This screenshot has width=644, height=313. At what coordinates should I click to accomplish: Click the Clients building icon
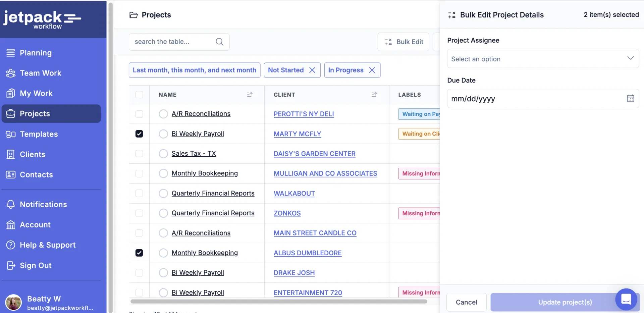point(11,154)
